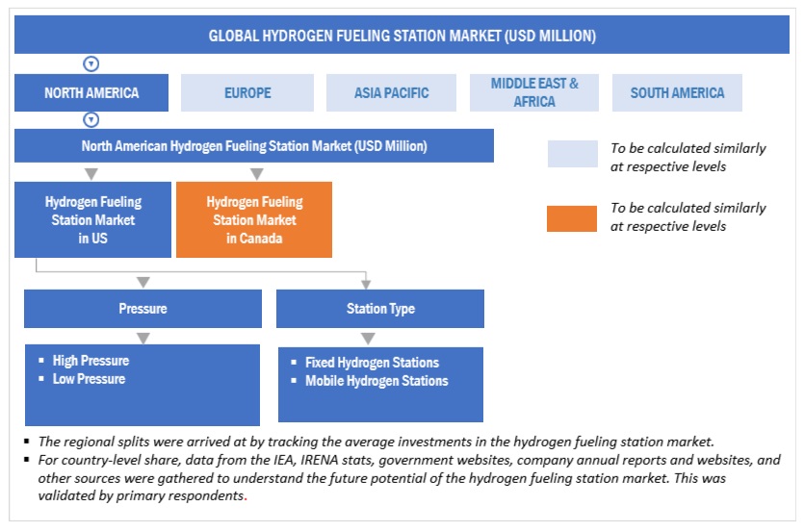The image size is (804, 532).
Task: Click the arrow between Pressure and its list
Action: 143,337
